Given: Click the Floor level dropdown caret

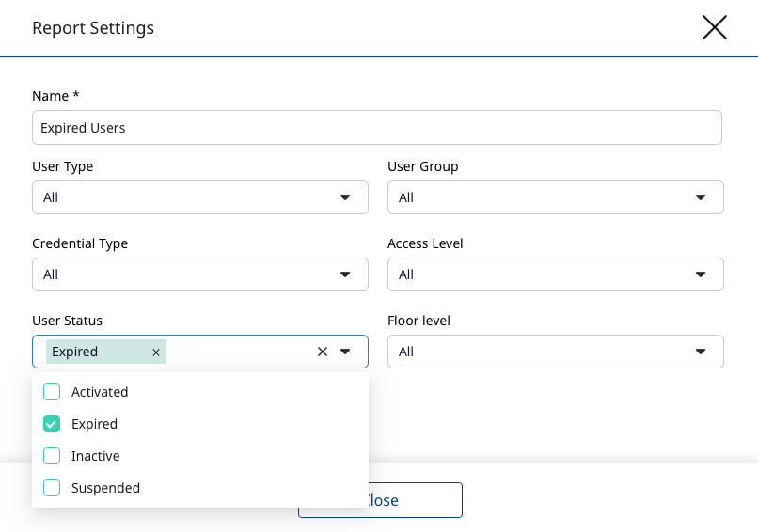Looking at the screenshot, I should click(701, 352).
